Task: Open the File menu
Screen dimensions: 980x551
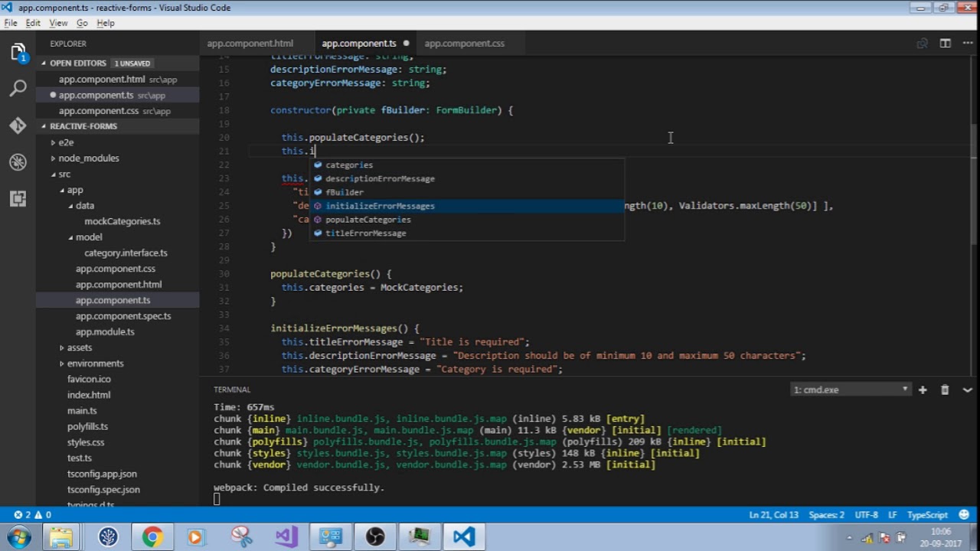Action: tap(11, 23)
